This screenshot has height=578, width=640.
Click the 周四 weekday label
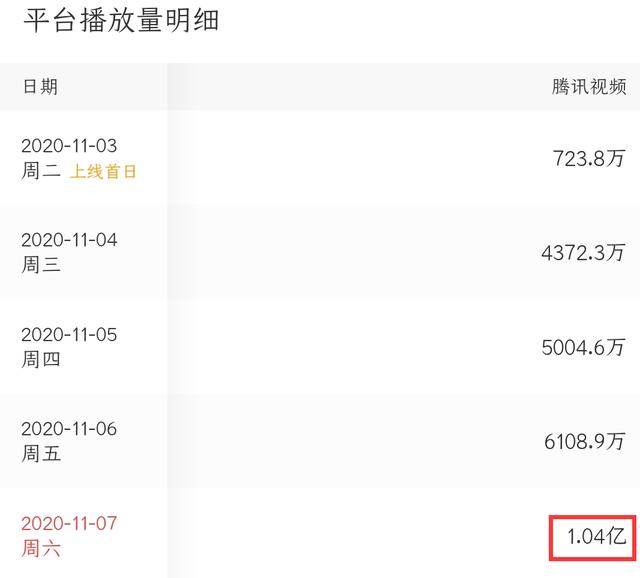[41, 360]
